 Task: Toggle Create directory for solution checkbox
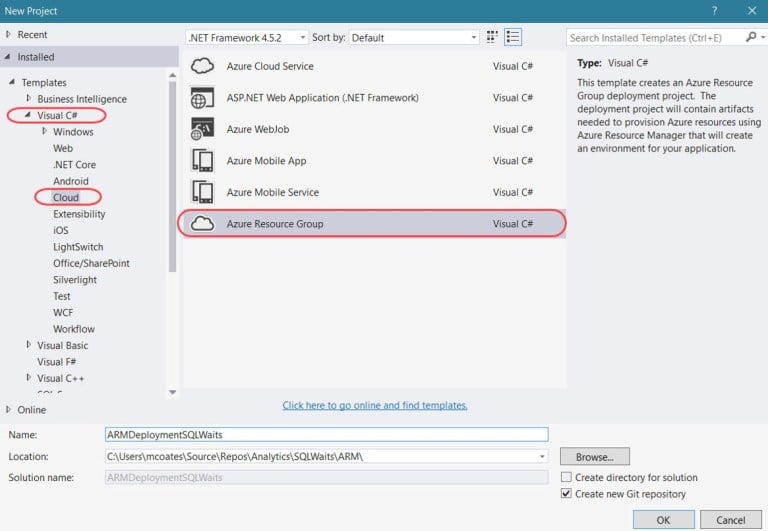(x=566, y=477)
